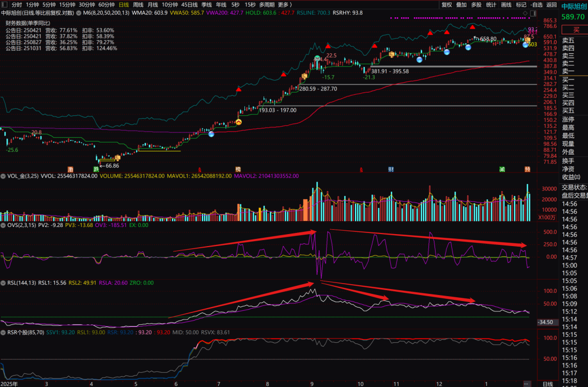Viewport: 588px width, 387px height.
Task: Click the -- button at bottom of timeline
Action: coord(526,384)
